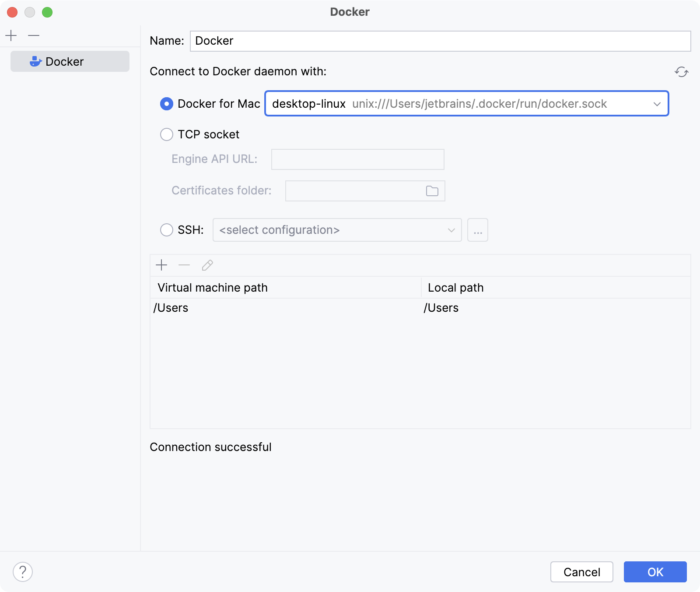
Task: Select the SSH connection radio button
Action: [x=167, y=230]
